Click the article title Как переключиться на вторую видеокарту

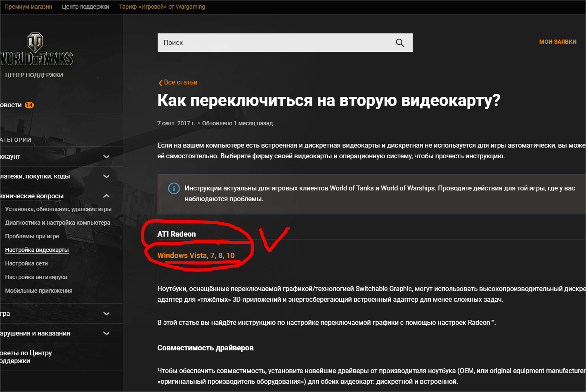(329, 101)
